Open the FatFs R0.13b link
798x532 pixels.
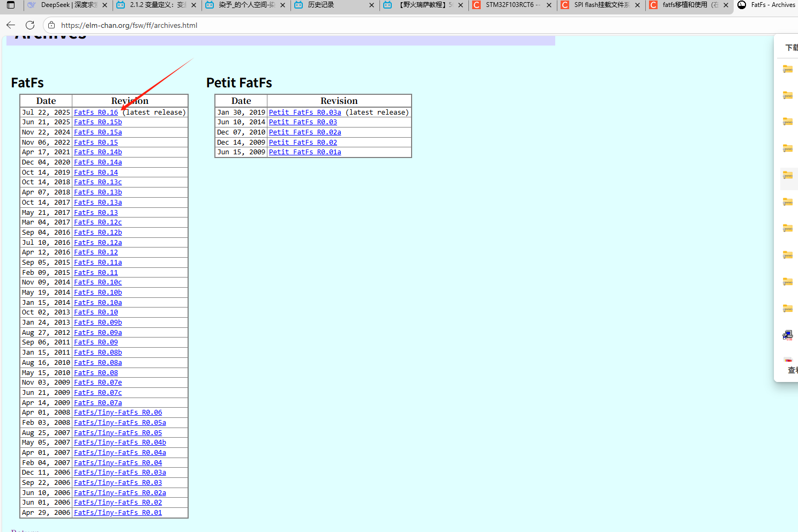point(98,192)
